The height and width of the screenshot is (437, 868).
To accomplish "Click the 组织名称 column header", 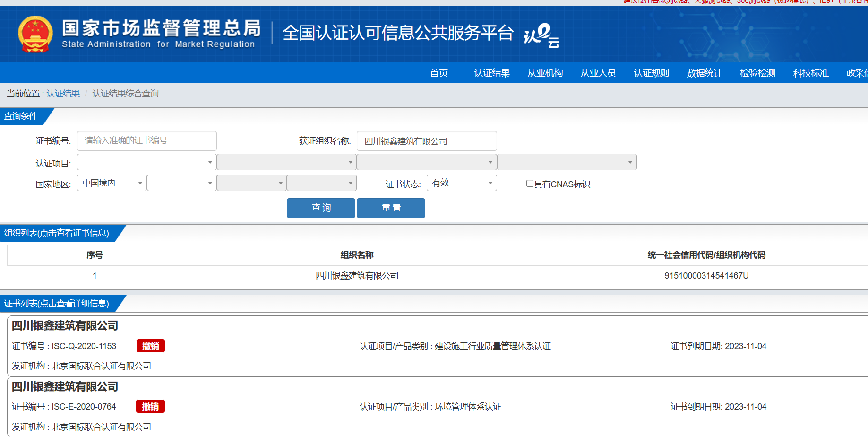I will [x=357, y=255].
